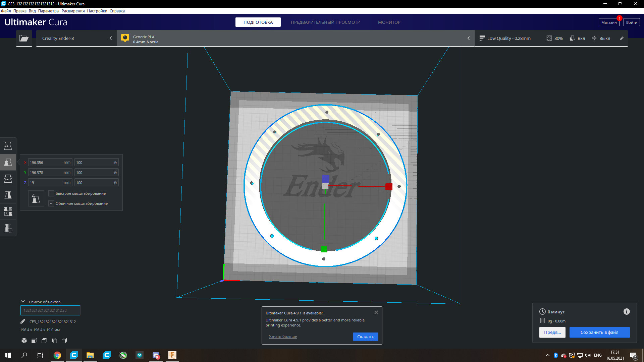Viewport: 644px width, 362px height.
Task: Enable Быстрое масштабирование checkbox
Action: coord(51,193)
